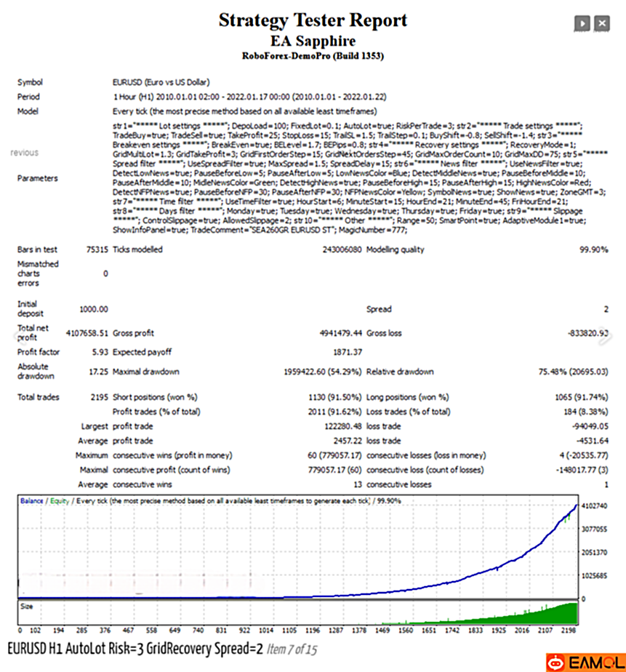This screenshot has width=626, height=672.
Task: Click the chart axis value 4102740
Action: click(594, 506)
